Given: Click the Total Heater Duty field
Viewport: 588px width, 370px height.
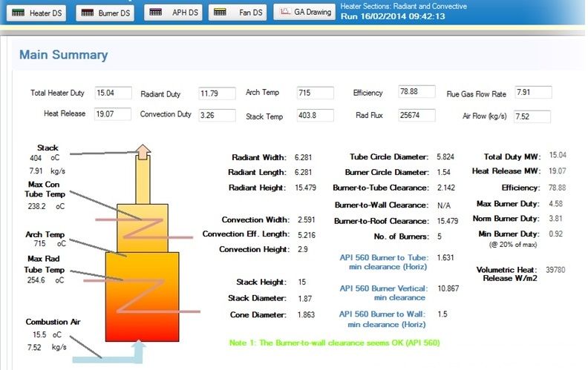Looking at the screenshot, I should pos(113,93).
